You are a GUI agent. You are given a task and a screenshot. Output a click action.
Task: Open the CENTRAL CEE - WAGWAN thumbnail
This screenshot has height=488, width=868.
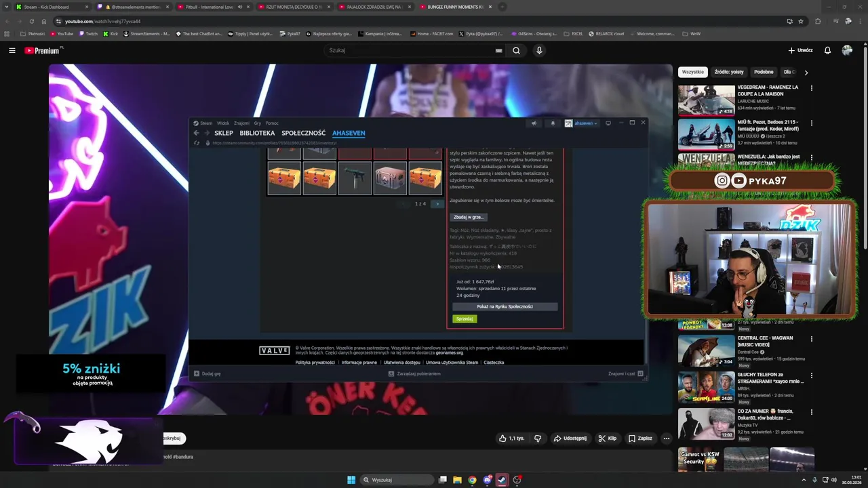tap(706, 351)
